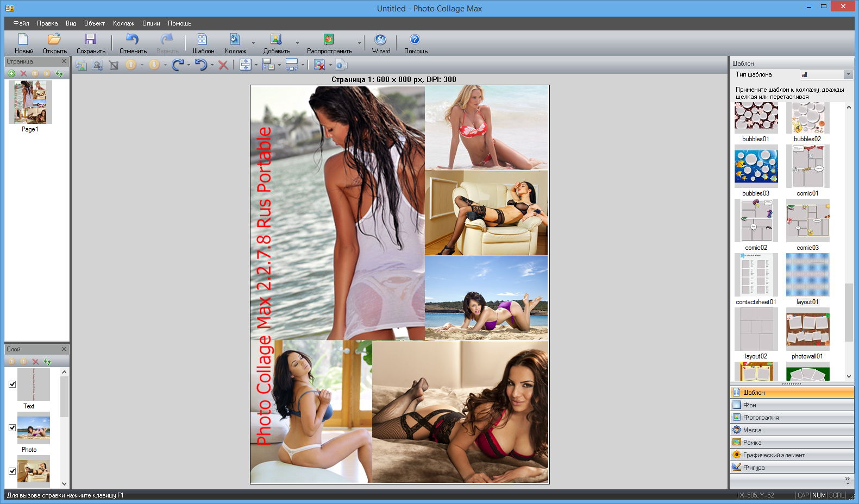Screen dimensions: 859x504
Task: Select the Page1 thumbnail in Страница panel
Action: 30,102
